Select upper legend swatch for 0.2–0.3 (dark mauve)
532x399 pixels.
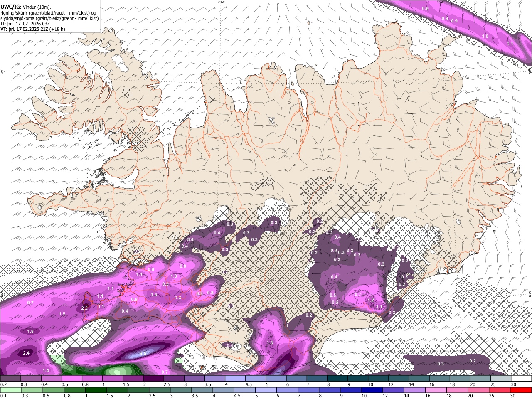tap(10, 379)
